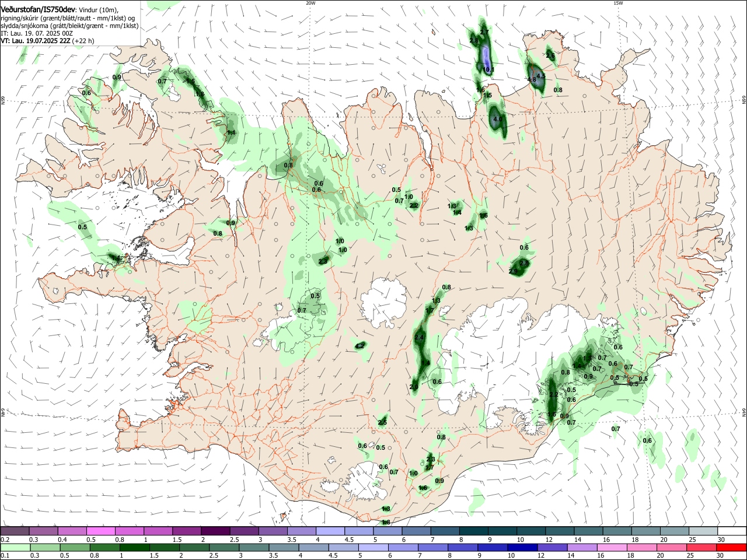This screenshot has height=560, width=747.
Task: Click the '15W' longitude label
Action: pos(618,3)
